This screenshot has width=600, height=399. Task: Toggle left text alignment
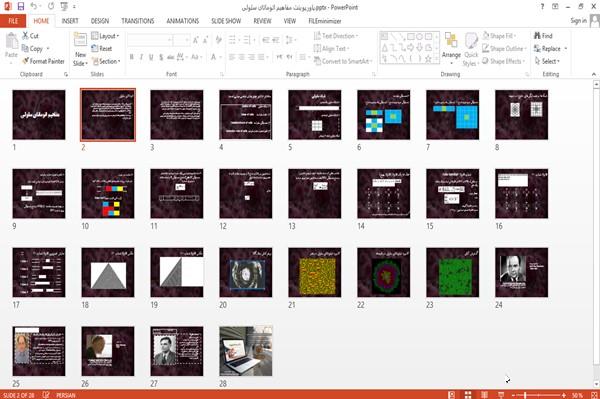click(x=232, y=57)
